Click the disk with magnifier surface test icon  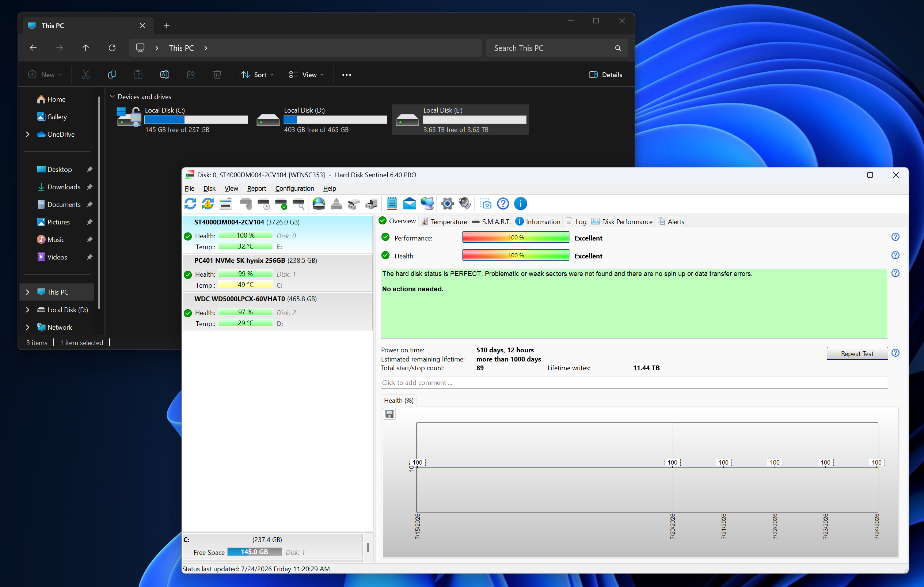299,204
